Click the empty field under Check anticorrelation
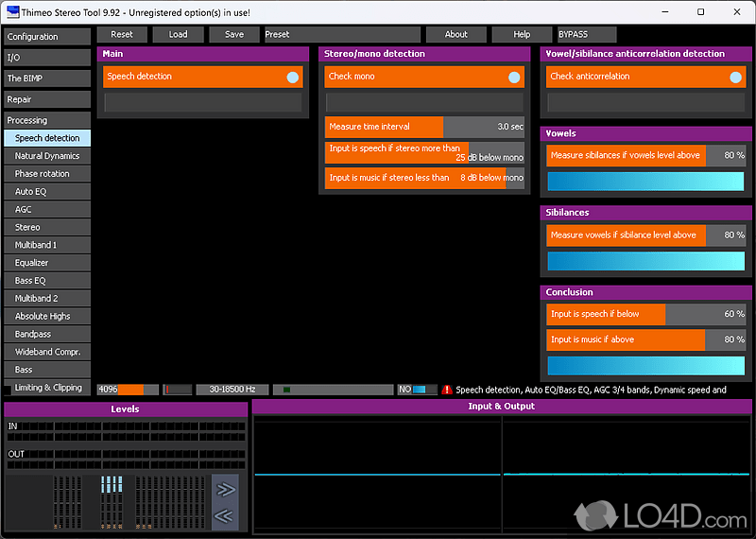Viewport: 756px width, 539px height. pos(646,102)
